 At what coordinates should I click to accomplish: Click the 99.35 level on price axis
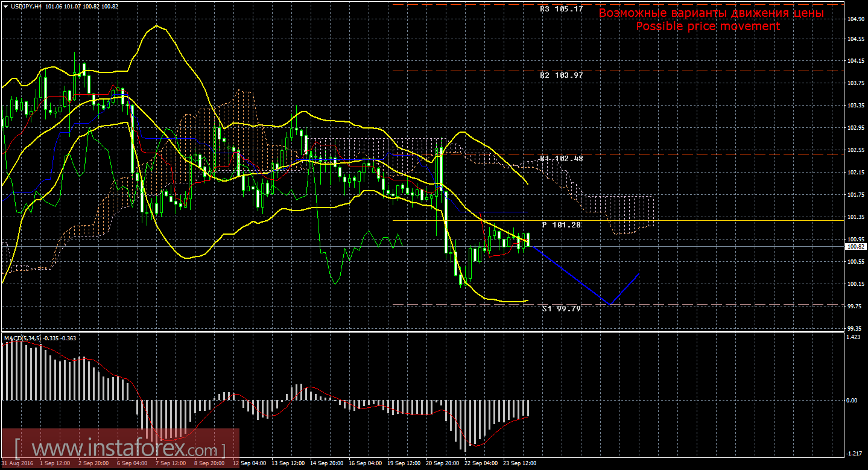pos(855,328)
